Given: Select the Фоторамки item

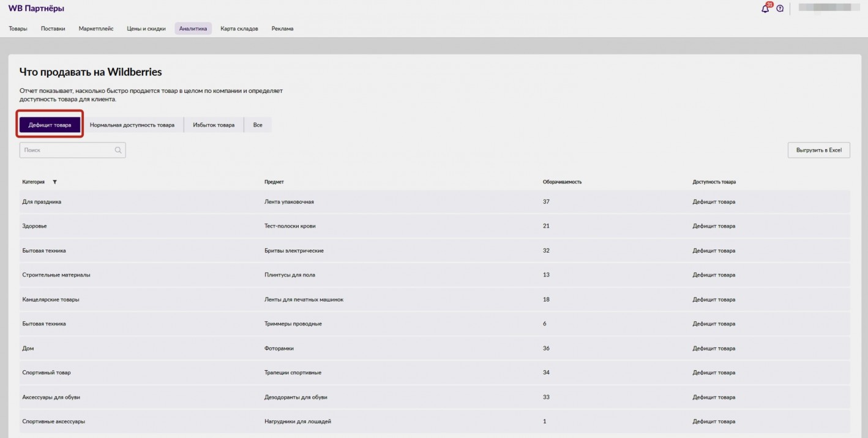Looking at the screenshot, I should pos(279,348).
